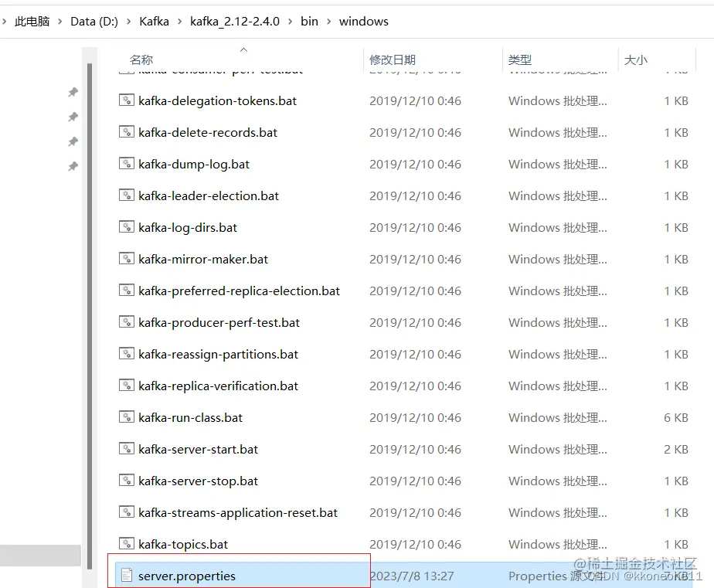The image size is (714, 588).
Task: Select the kafka-delete-records.bat file name
Action: tap(208, 133)
